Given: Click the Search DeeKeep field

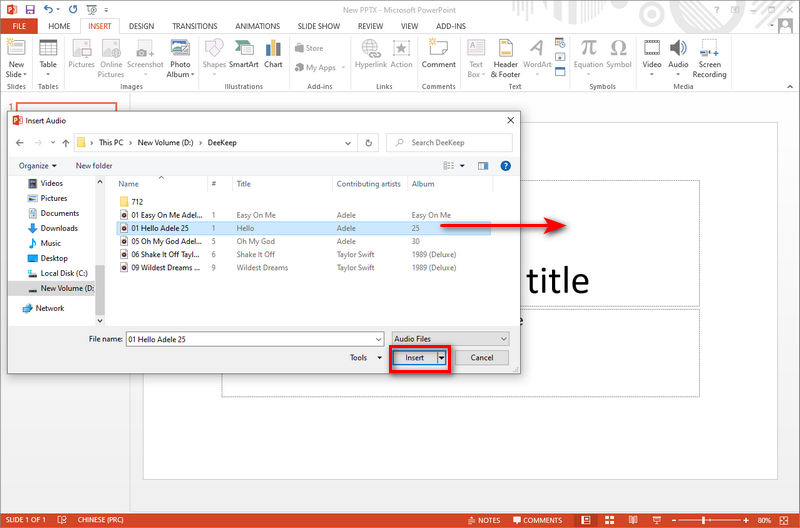Looking at the screenshot, I should (x=449, y=143).
